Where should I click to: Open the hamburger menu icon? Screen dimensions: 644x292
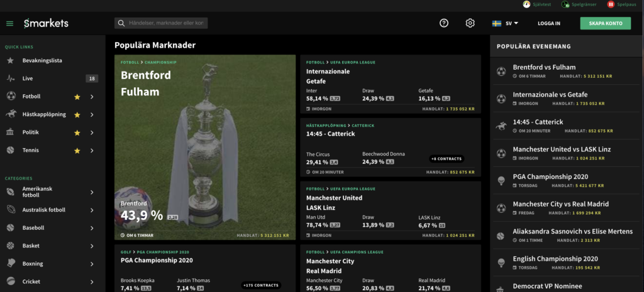pos(10,23)
